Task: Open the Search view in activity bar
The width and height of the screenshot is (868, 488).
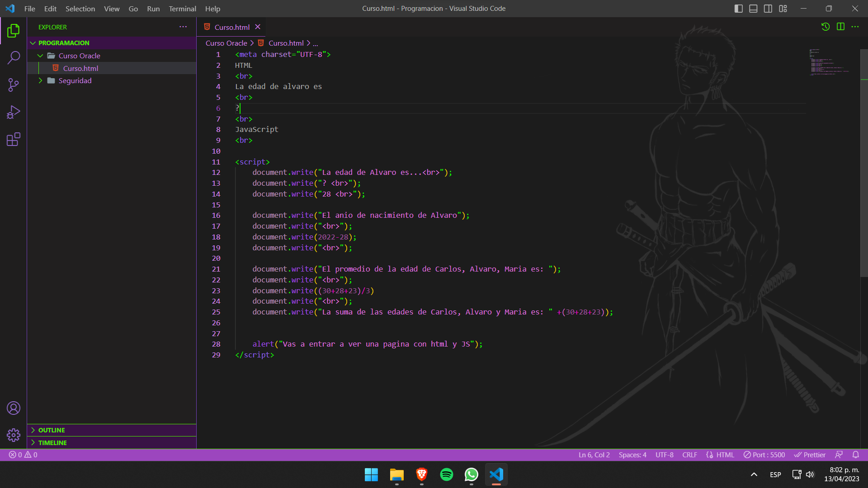Action: pyautogui.click(x=14, y=58)
